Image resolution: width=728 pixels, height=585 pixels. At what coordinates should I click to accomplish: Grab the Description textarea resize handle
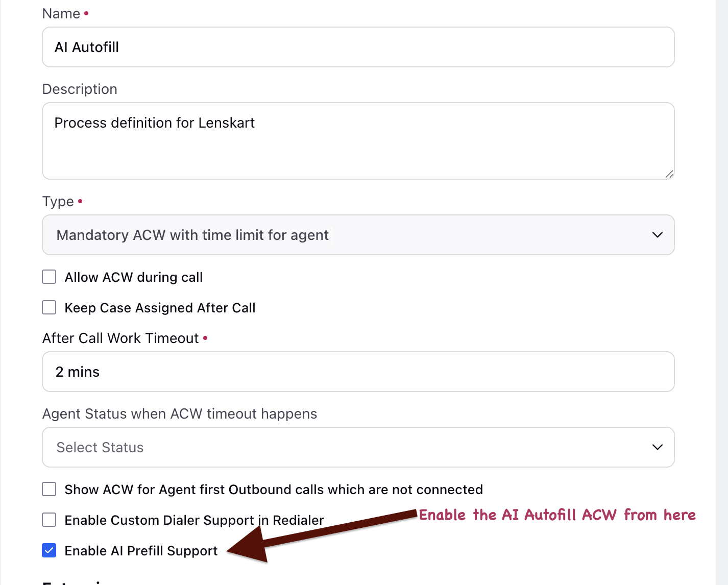click(669, 174)
